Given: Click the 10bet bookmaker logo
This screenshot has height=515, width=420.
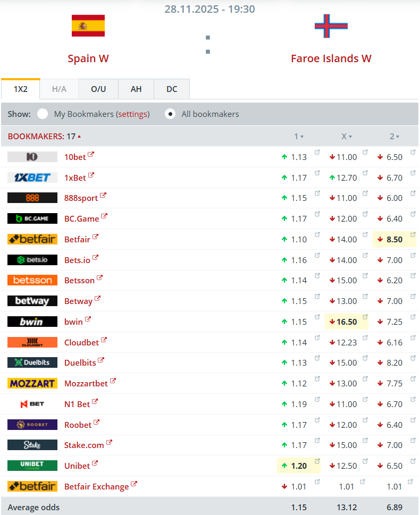Looking at the screenshot, I should point(32,157).
